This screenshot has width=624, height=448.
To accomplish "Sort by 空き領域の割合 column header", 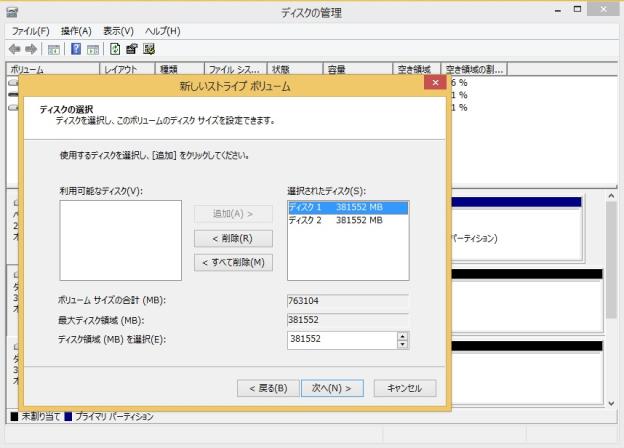I will [x=474, y=69].
